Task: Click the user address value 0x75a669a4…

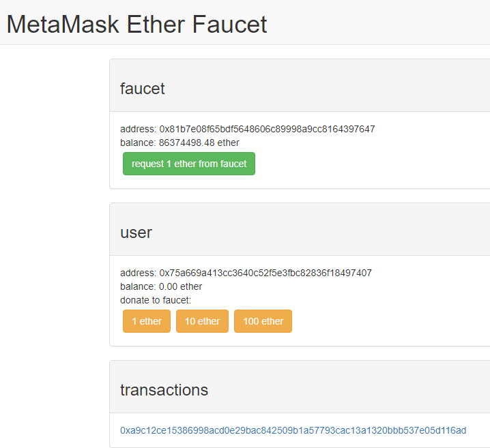Action: pyautogui.click(x=265, y=273)
